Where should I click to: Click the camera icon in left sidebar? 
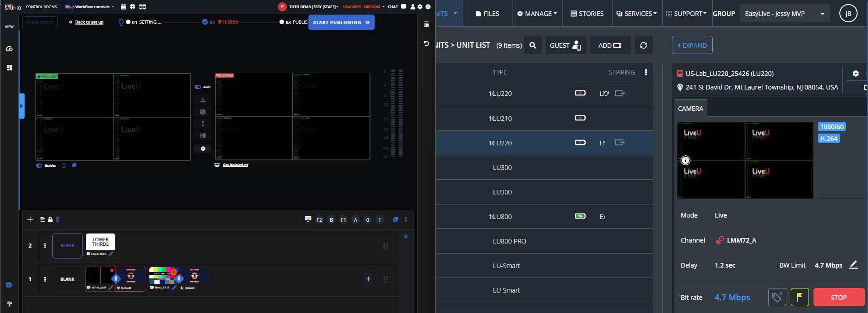coord(9,285)
